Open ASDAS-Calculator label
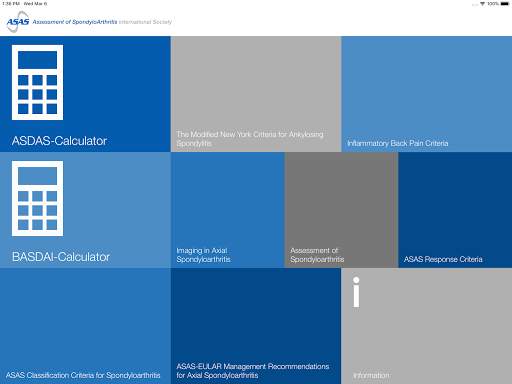Image resolution: width=512 pixels, height=384 pixels. [59, 141]
